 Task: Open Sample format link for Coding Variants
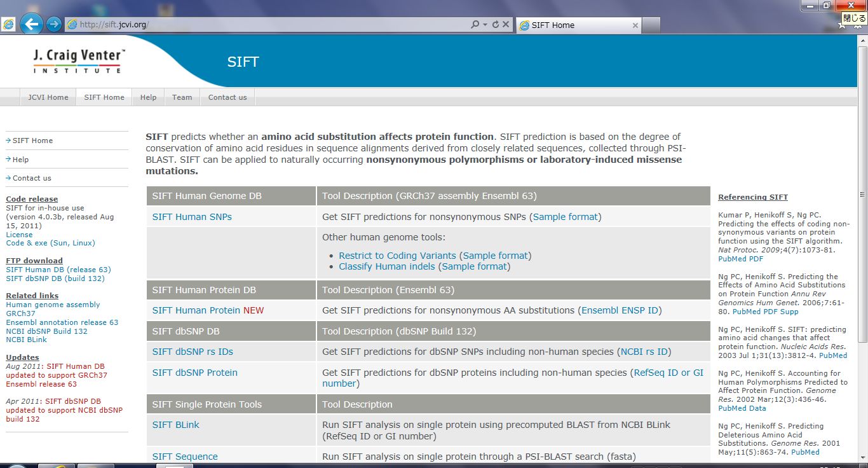click(496, 256)
